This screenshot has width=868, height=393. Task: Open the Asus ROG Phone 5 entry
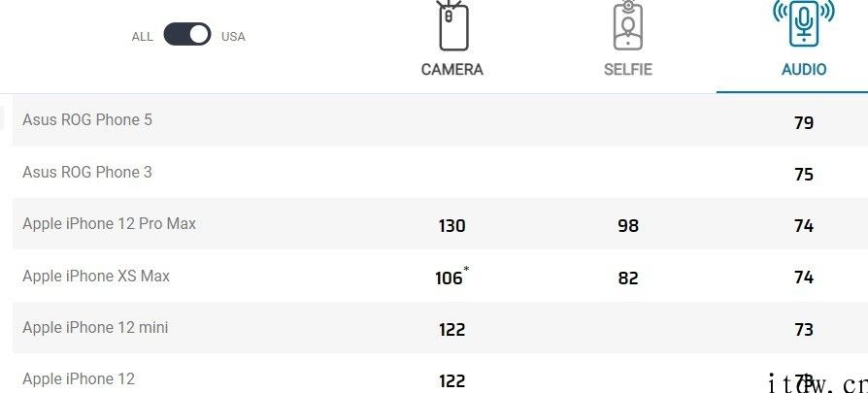point(87,120)
